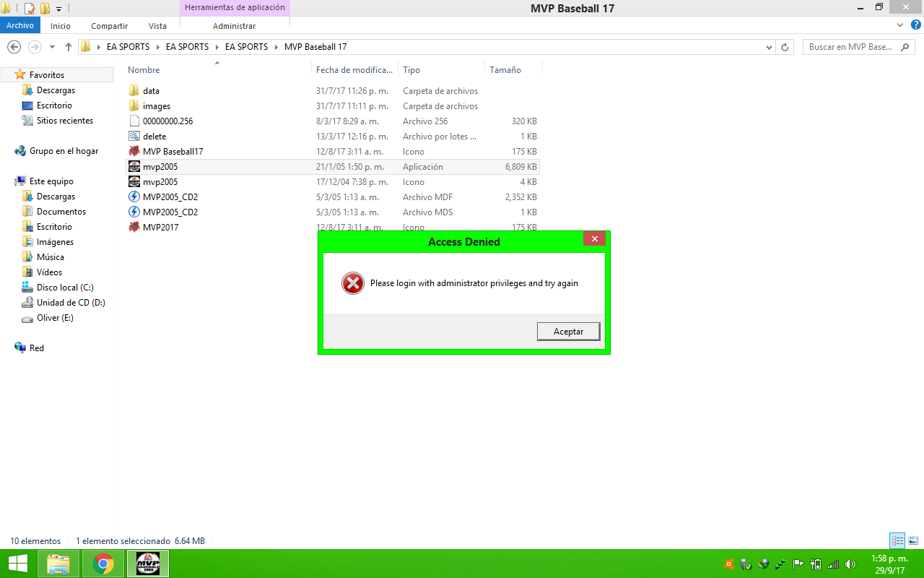Open the File Explorer taskbar icon

[x=58, y=564]
